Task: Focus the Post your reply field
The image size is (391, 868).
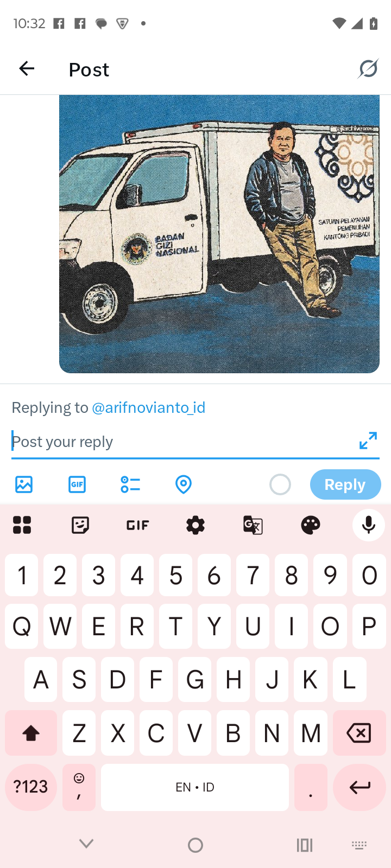Action: (184, 442)
